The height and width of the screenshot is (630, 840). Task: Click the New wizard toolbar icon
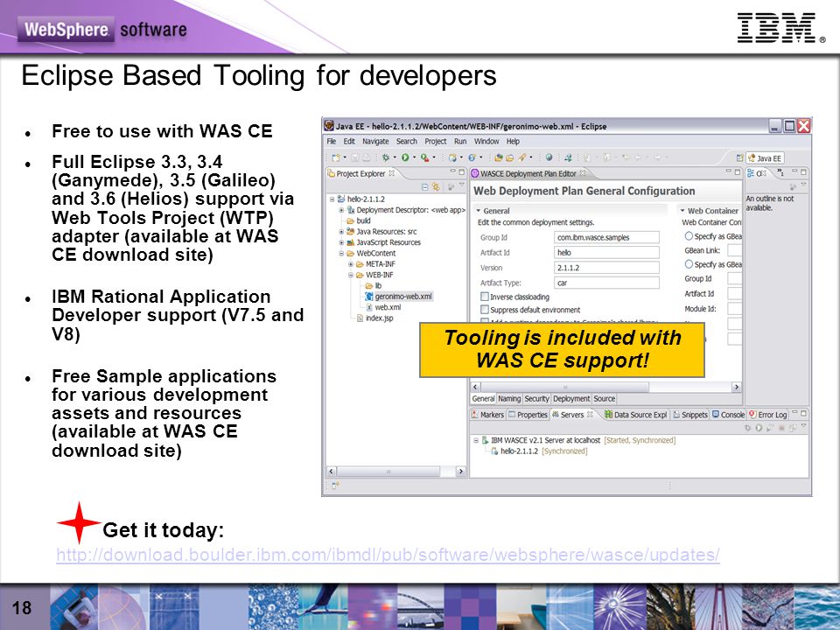tap(335, 157)
